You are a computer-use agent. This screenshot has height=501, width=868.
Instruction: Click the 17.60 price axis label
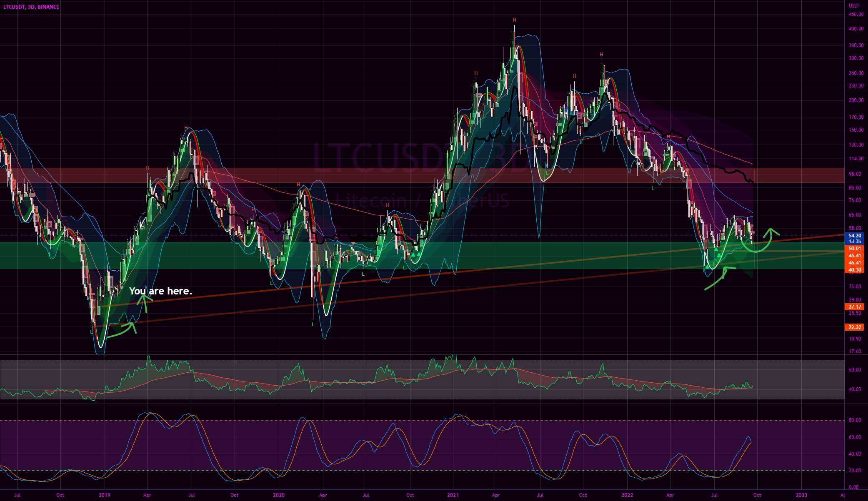[855, 351]
